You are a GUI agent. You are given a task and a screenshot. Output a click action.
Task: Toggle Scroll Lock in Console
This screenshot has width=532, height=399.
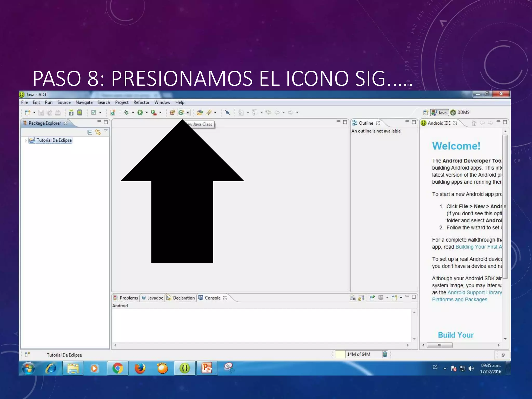[361, 298]
